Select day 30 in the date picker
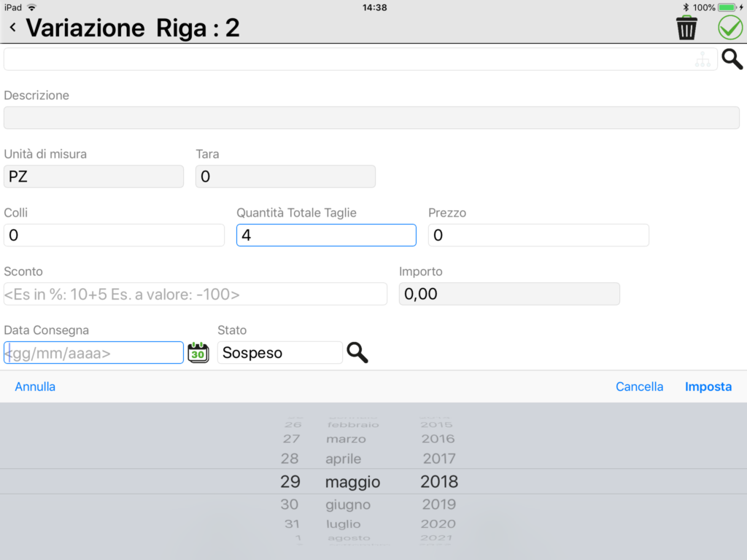The width and height of the screenshot is (747, 560). 289,505
